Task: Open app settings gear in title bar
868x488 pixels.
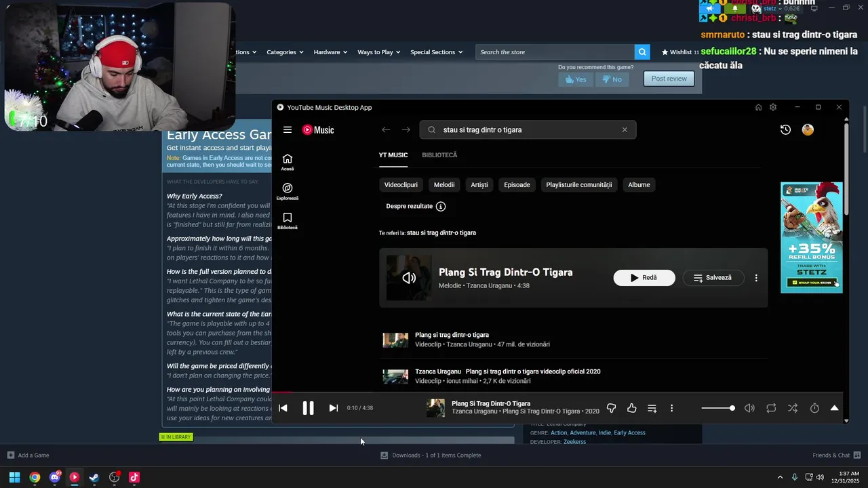Action: (773, 107)
